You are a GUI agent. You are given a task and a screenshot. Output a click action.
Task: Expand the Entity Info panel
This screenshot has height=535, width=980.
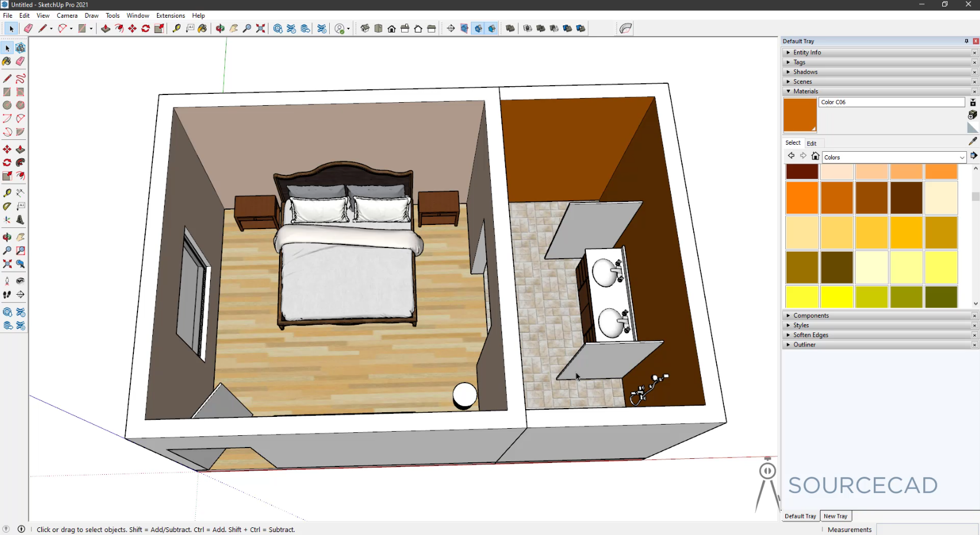807,53
